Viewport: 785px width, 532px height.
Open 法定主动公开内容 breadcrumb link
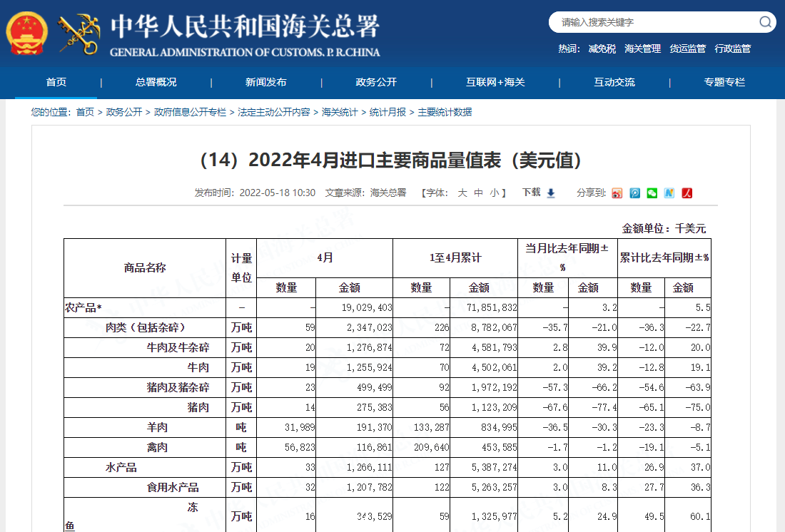point(274,112)
